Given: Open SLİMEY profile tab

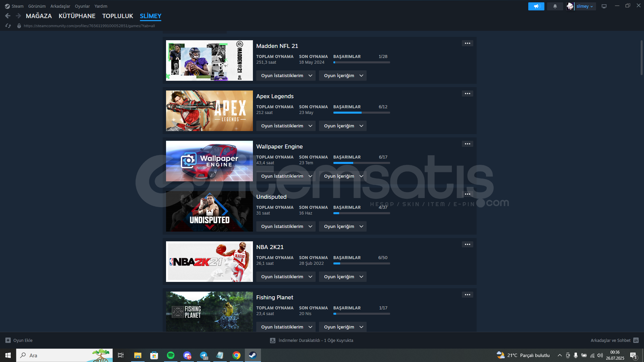Looking at the screenshot, I should tap(151, 16).
